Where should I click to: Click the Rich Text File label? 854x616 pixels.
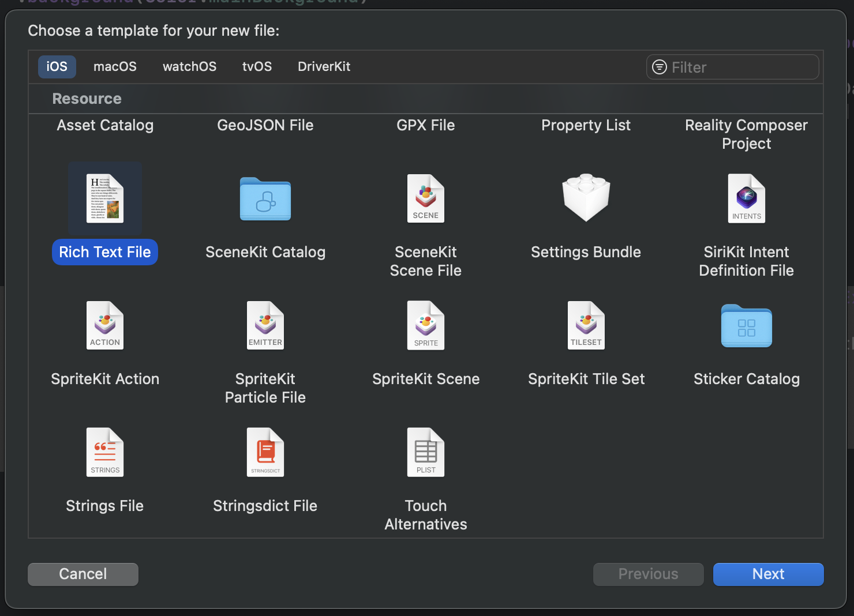click(x=105, y=252)
